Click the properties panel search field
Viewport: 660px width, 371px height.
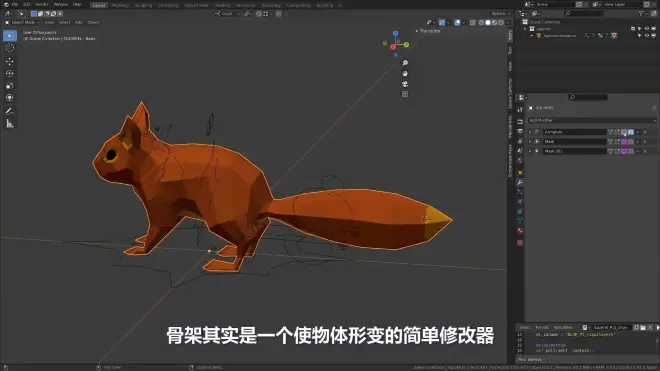tap(588, 97)
